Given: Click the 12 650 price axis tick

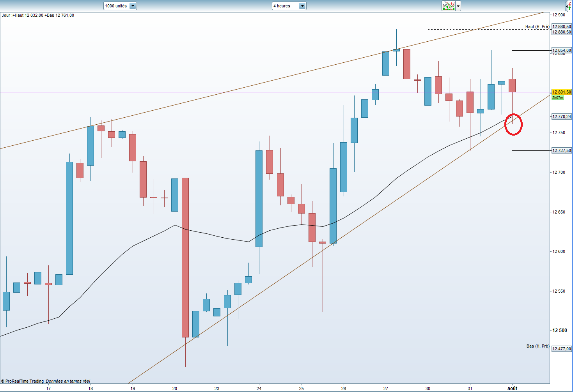Looking at the screenshot, I should (x=559, y=212).
